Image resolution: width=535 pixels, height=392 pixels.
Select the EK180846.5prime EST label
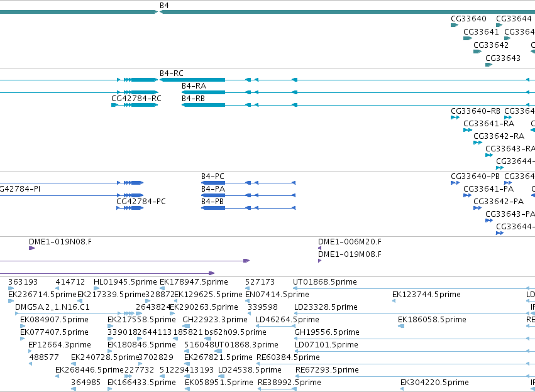[141, 346]
